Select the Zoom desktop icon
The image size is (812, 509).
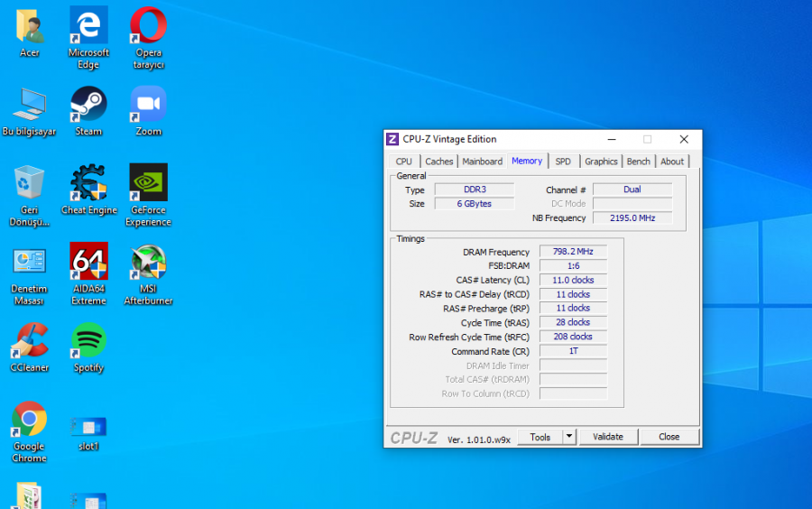(x=148, y=105)
